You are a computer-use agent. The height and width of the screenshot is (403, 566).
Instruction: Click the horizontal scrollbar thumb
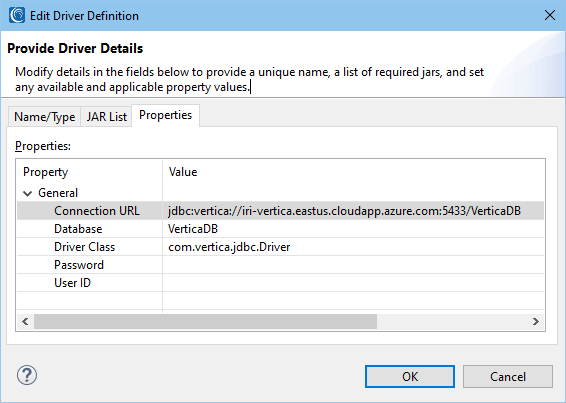[205, 321]
